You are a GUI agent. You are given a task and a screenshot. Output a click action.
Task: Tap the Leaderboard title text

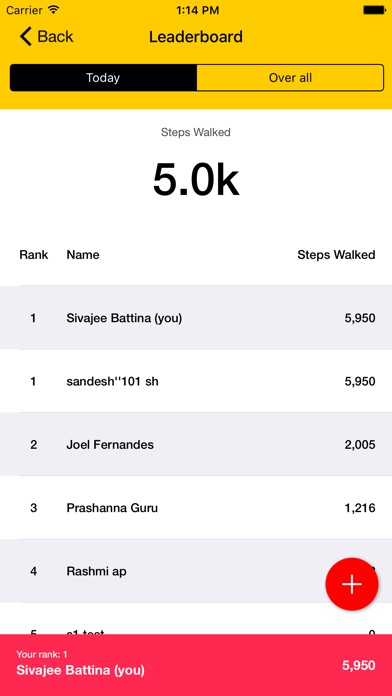[196, 36]
